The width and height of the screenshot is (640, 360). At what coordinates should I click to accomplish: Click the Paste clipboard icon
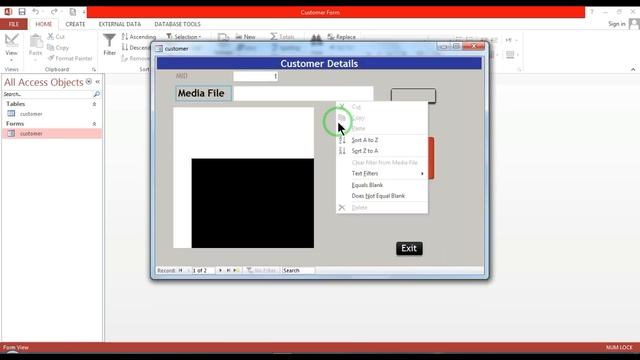click(36, 41)
